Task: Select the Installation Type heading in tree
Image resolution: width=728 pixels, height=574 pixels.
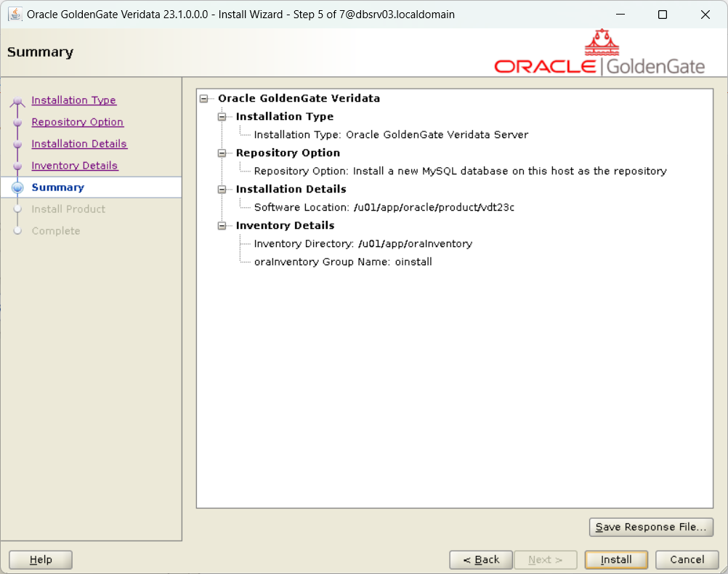Action: click(285, 116)
